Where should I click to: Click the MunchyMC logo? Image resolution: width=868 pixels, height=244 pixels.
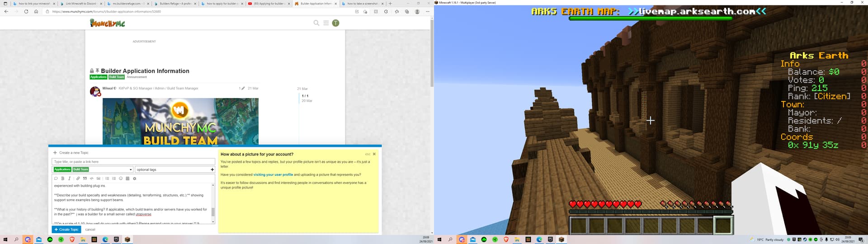tap(107, 23)
